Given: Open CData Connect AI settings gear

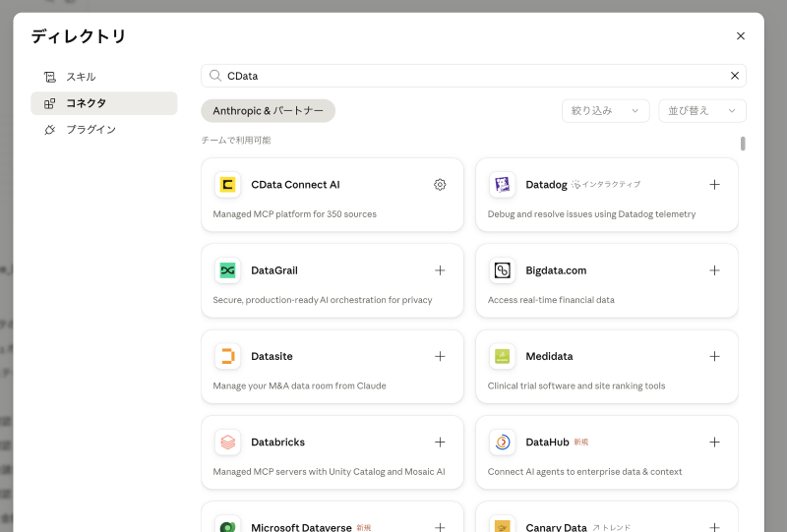Looking at the screenshot, I should 440,185.
